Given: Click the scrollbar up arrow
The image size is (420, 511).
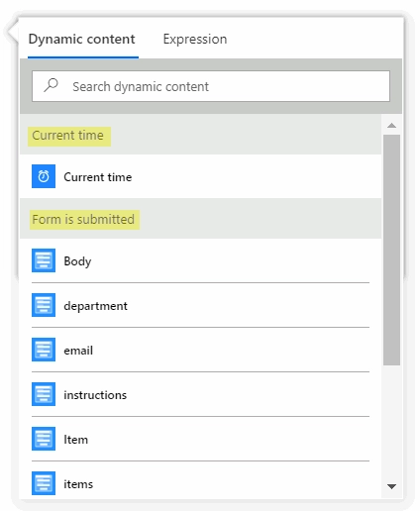Looking at the screenshot, I should 392,125.
